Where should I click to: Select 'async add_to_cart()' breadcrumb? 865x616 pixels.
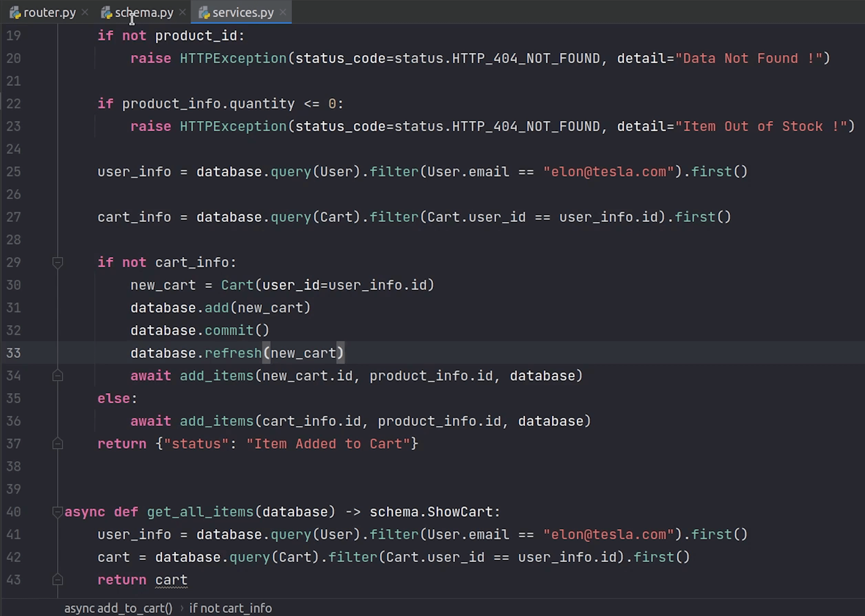(118, 608)
